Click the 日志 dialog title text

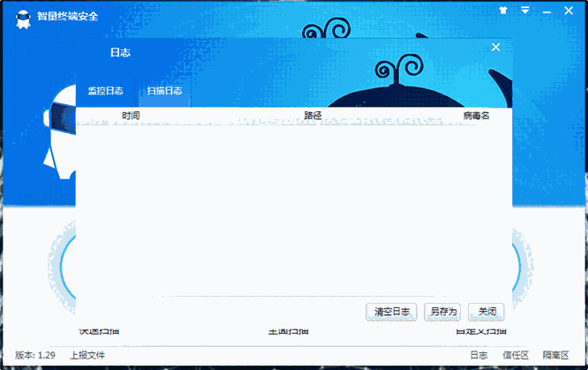[x=120, y=52]
